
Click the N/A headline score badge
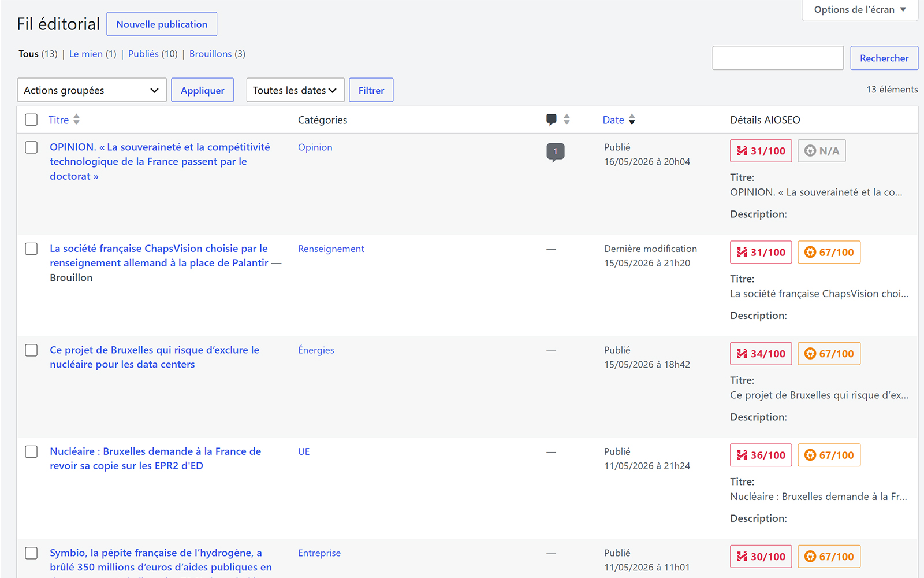822,151
